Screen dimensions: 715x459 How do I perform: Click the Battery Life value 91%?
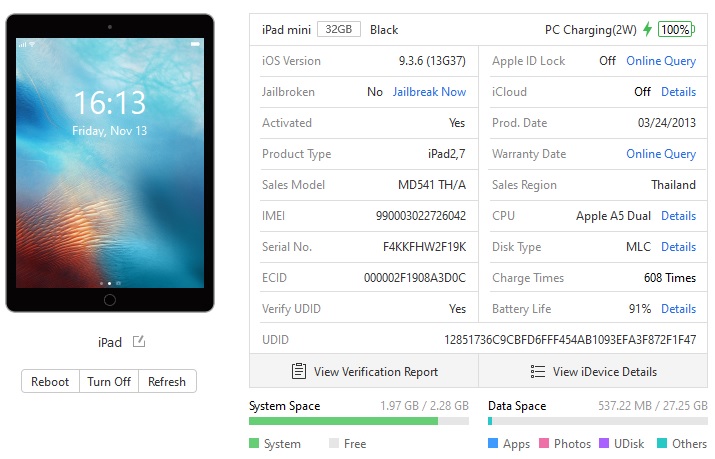pos(640,309)
